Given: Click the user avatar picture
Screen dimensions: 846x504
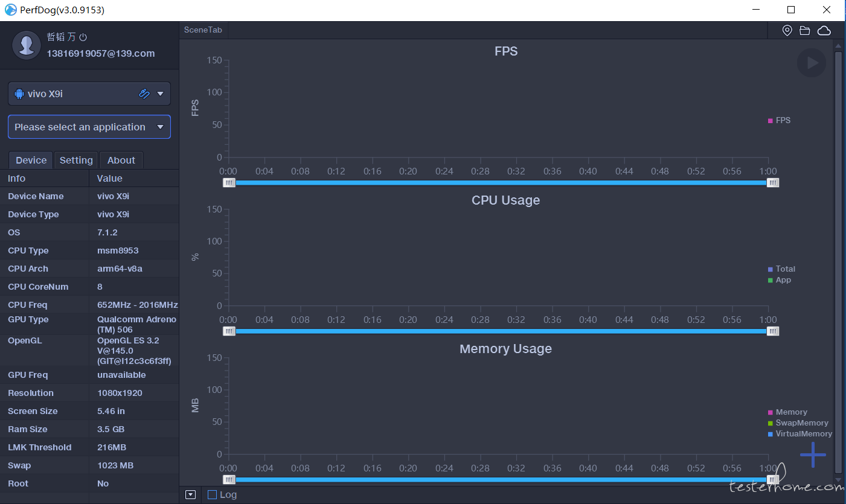Looking at the screenshot, I should pos(27,45).
